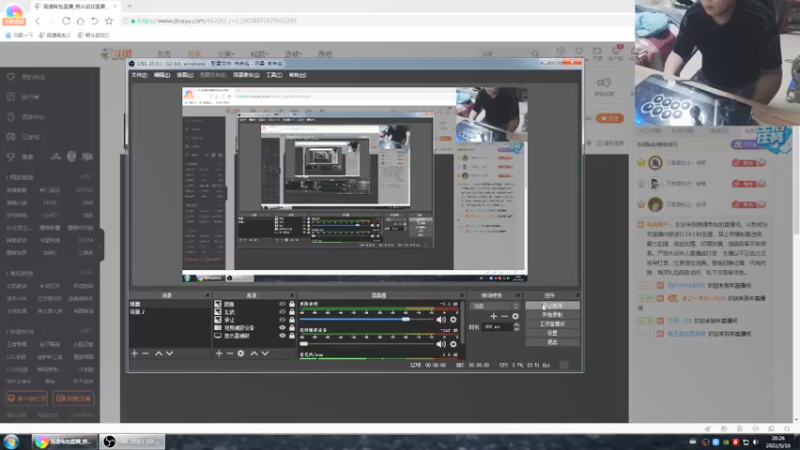Viewport: 800px width, 450px height.
Task: Open OBS 场景集合(S) menu
Action: (x=246, y=75)
